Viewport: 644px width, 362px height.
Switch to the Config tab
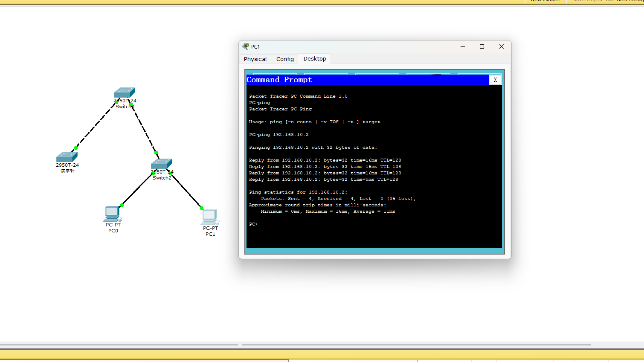click(x=285, y=59)
